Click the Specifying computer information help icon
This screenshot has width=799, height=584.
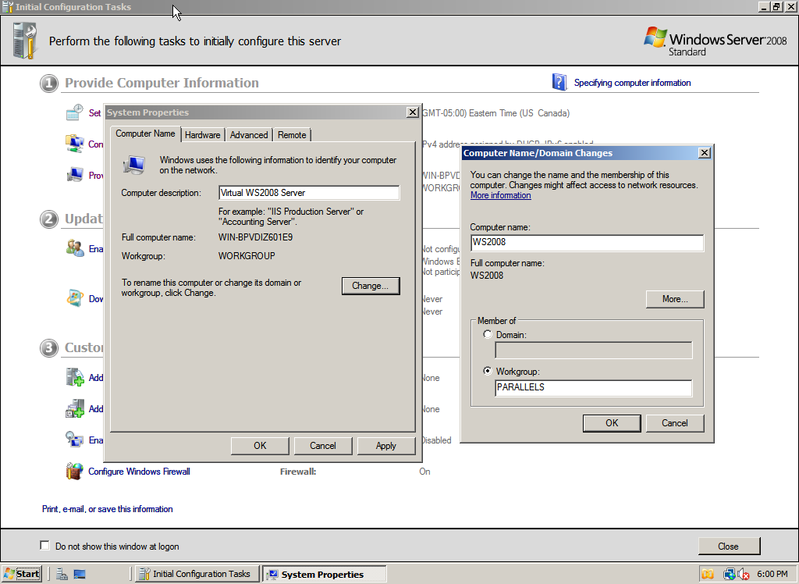tap(559, 82)
